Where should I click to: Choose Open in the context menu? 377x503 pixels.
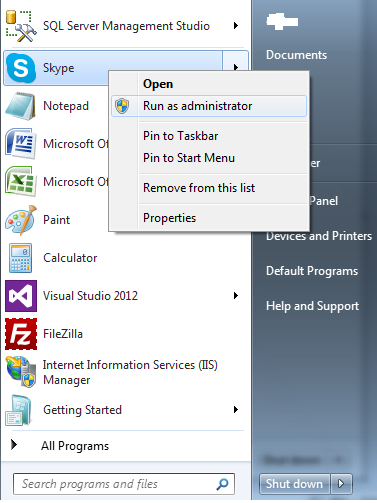(209, 84)
